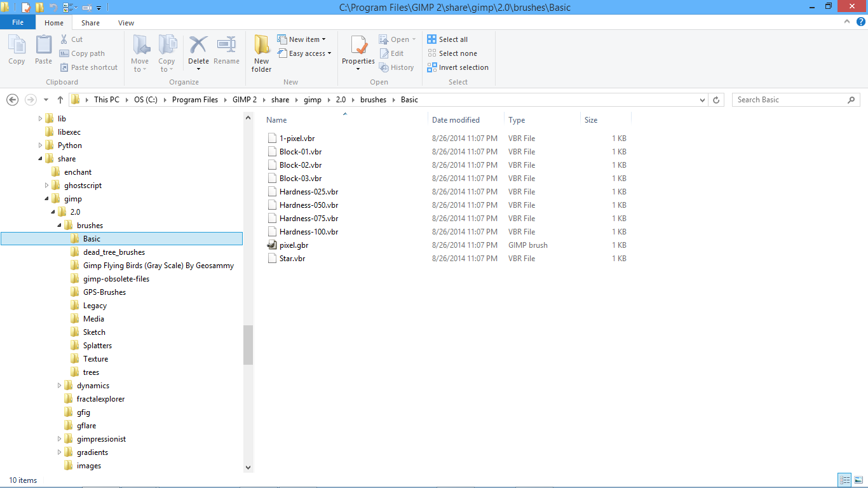Select the Hardness-100.vbr file
868x488 pixels.
(309, 232)
